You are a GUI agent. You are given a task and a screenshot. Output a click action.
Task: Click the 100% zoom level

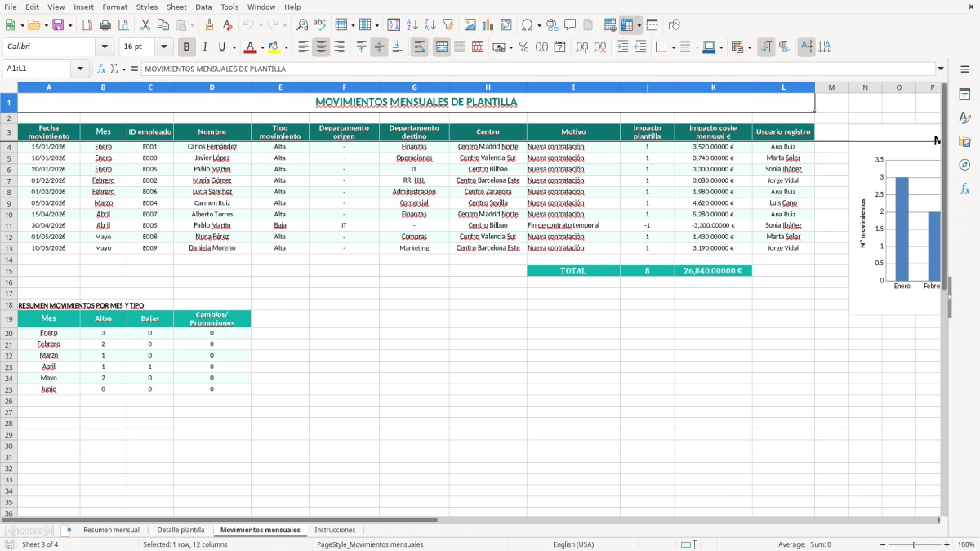point(966,544)
